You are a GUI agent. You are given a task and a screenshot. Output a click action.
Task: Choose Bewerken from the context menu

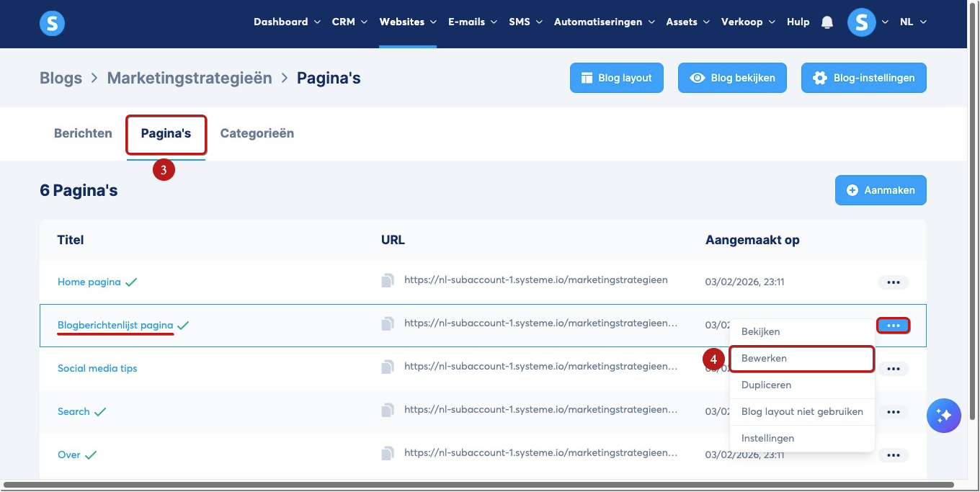802,359
